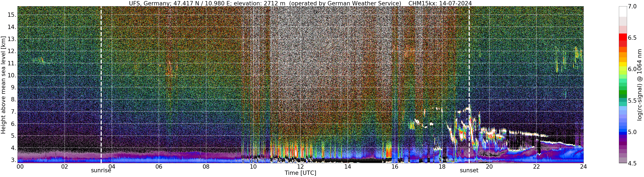The image size is (644, 177).
Task: Click the x-axis tick label '14'
Action: click(x=347, y=167)
